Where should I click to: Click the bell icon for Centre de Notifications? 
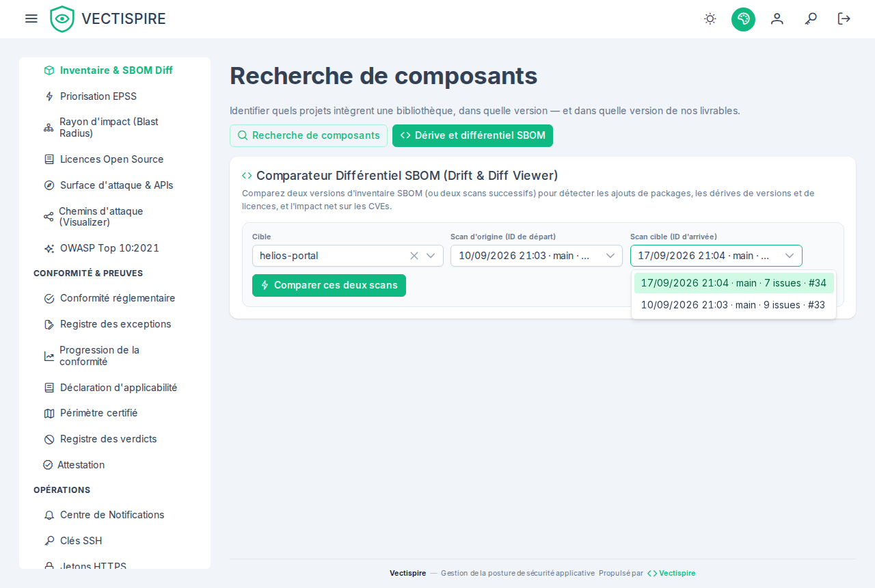(49, 515)
